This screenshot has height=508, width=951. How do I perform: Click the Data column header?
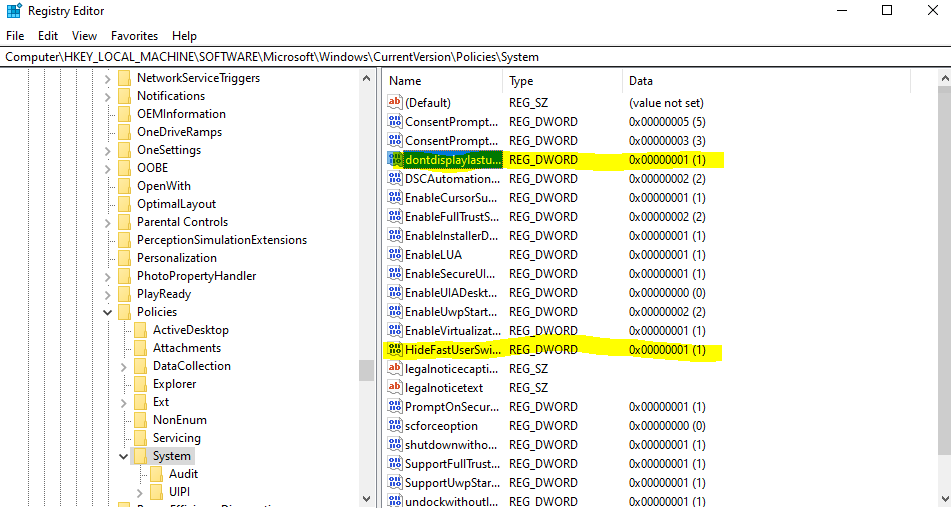pyautogui.click(x=767, y=81)
